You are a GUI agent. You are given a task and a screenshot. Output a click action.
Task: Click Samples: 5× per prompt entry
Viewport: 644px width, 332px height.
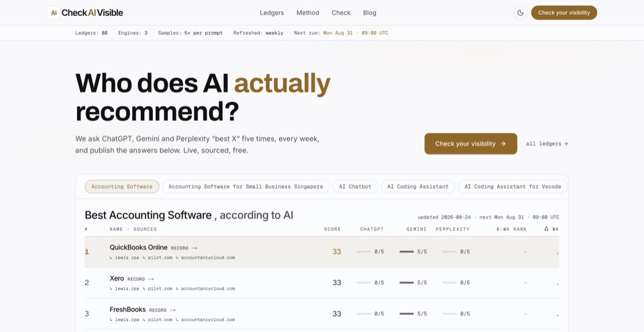[190, 33]
